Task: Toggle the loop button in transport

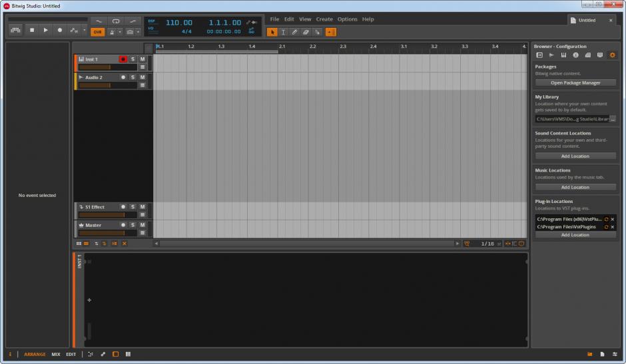Action: tap(116, 21)
